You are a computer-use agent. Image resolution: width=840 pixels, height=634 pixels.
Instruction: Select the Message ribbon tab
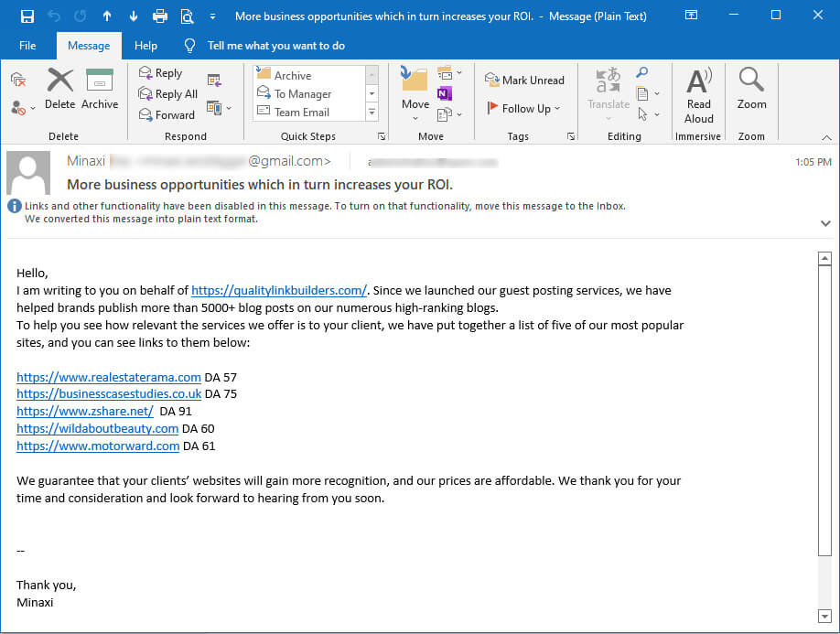89,46
